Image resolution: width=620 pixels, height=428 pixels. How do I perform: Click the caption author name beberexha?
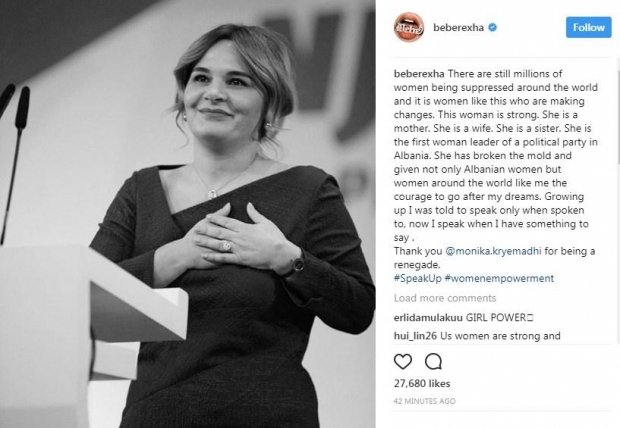[419, 74]
